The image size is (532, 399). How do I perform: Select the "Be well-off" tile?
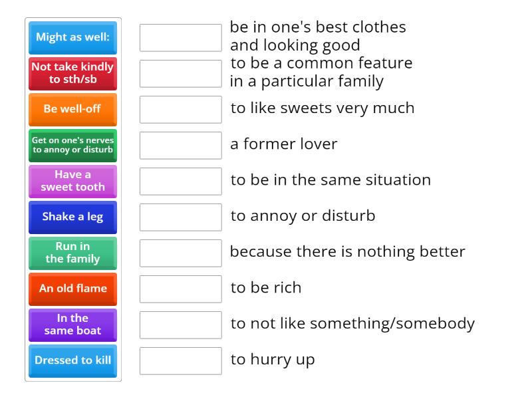point(72,109)
